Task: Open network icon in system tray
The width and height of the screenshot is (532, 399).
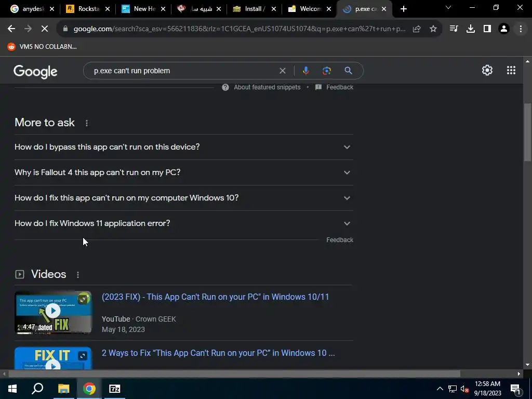Action: [453, 389]
